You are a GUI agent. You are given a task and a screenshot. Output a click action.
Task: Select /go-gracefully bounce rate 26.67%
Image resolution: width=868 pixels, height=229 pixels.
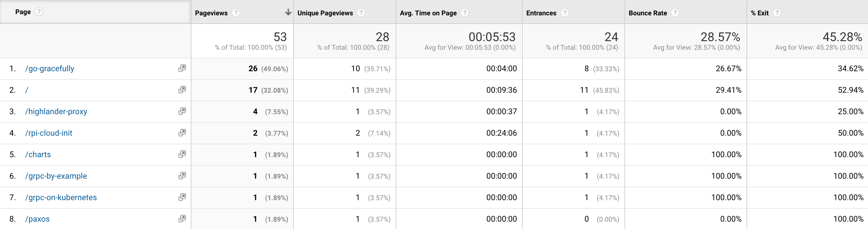click(728, 68)
